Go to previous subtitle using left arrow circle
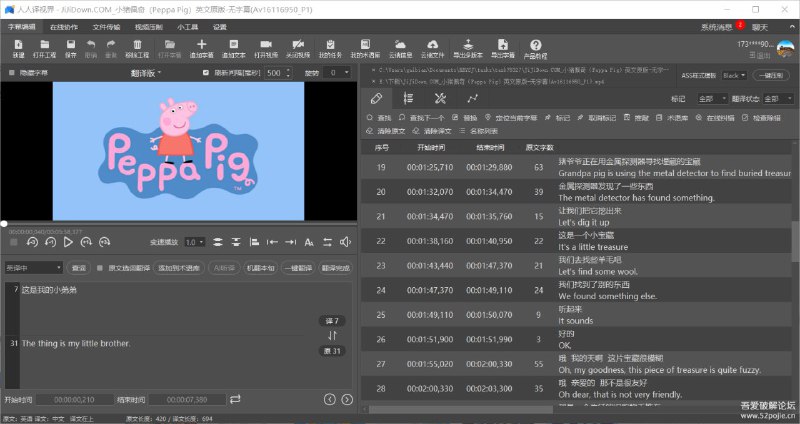The image size is (800, 424). pos(330,399)
